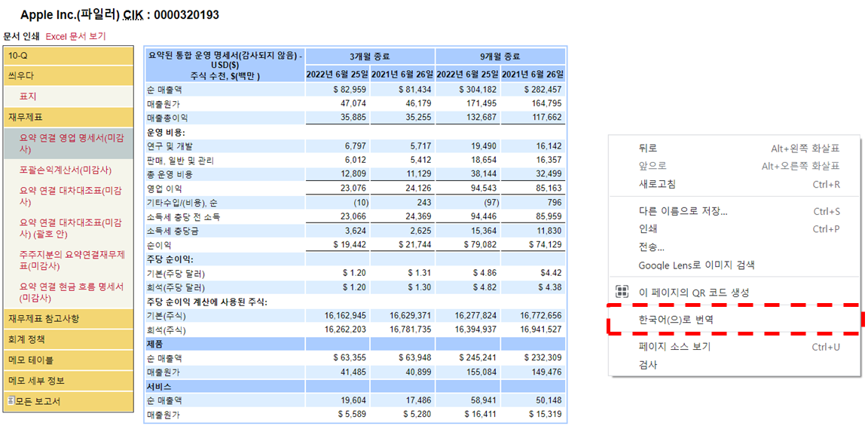Click the CIK abbreviation in the page title
This screenshot has height=426, width=868.
coord(133,15)
